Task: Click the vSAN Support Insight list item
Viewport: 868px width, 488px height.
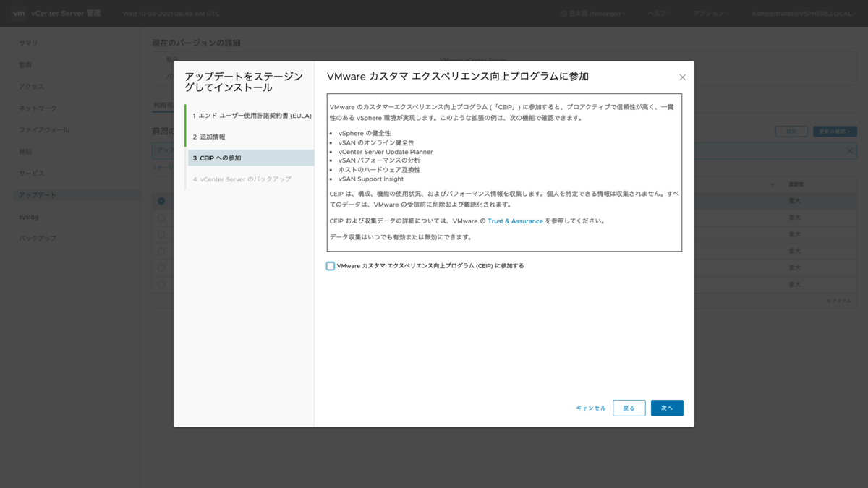Action: [371, 179]
